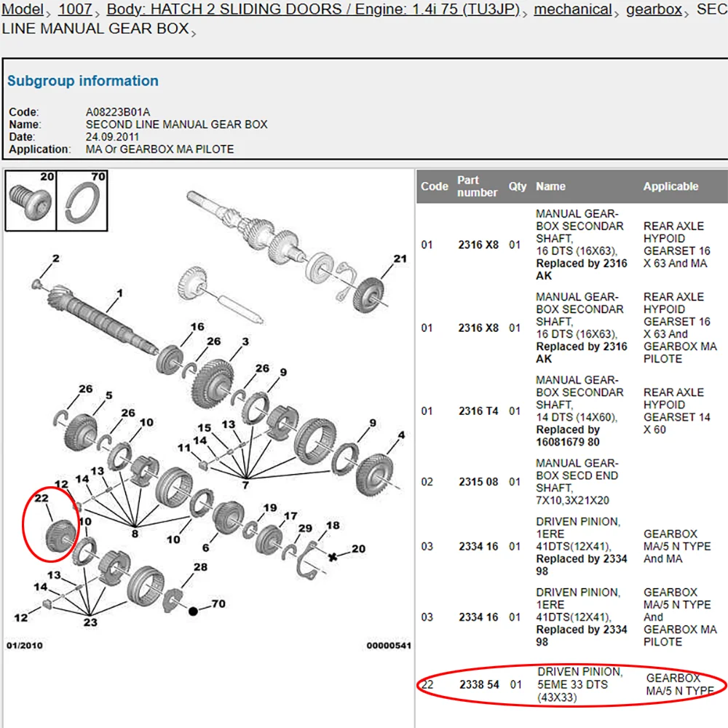Open the gearbox breadcrumb link

point(654,9)
